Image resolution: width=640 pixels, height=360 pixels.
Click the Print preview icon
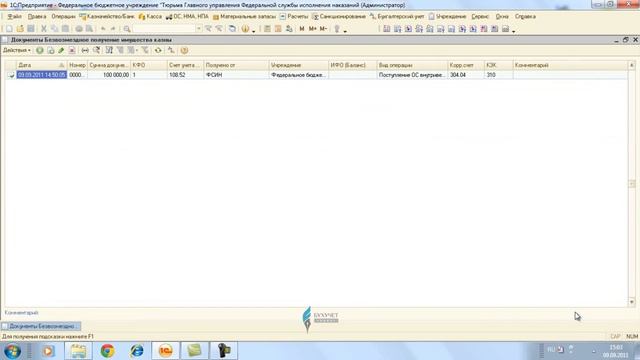tap(89, 29)
